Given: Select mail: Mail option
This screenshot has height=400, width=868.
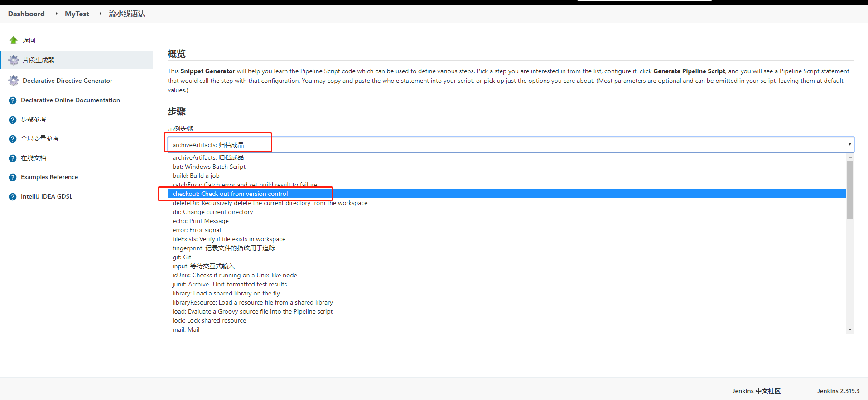Looking at the screenshot, I should (507, 329).
